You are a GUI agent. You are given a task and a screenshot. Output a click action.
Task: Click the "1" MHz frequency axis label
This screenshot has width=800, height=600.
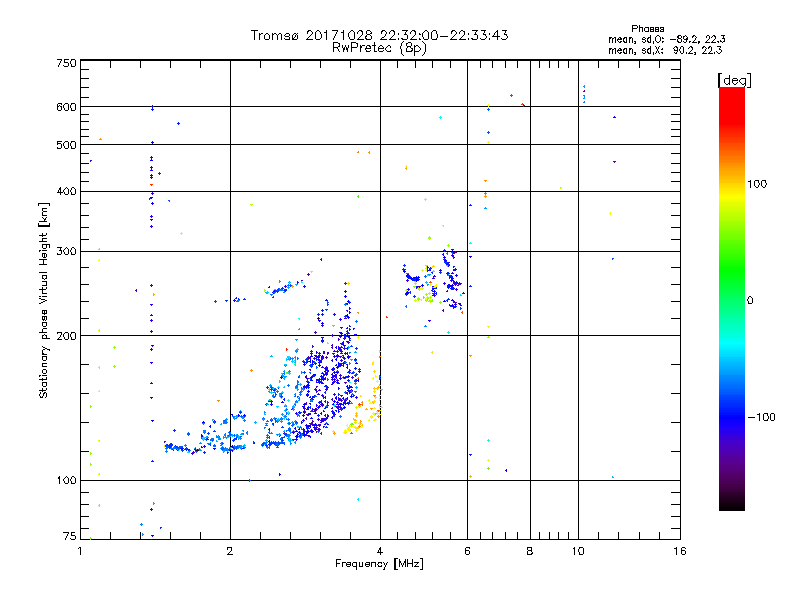pos(80,551)
